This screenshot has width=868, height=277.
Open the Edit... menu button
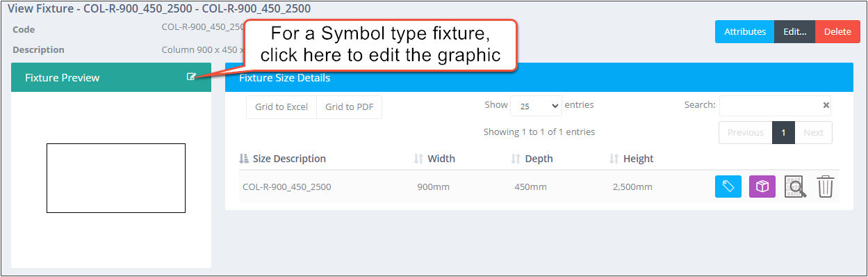[794, 31]
